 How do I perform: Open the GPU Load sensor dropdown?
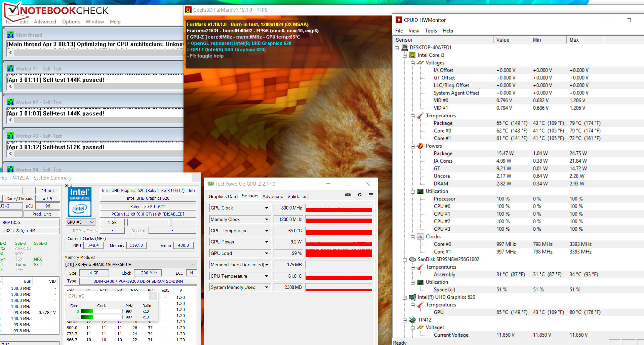click(267, 254)
